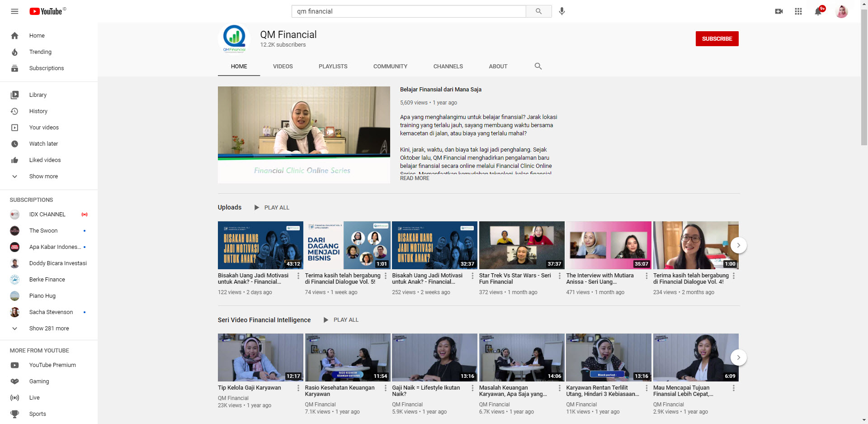868x424 pixels.
Task: Show next Financial Intelligence series videos
Action: tap(738, 357)
